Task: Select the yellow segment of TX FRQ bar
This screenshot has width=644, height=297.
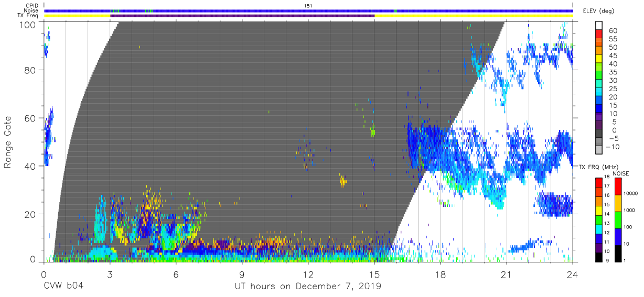Action: pyautogui.click(x=599, y=211)
